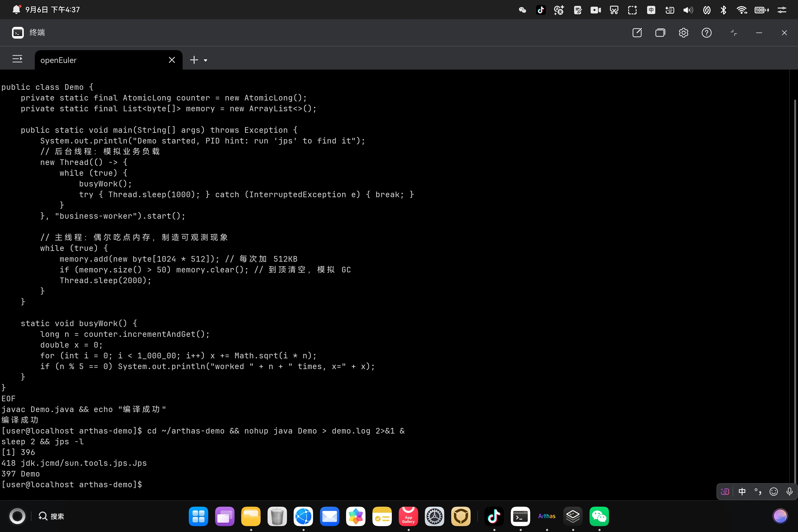Expand new tab dropdown arrow

205,60
